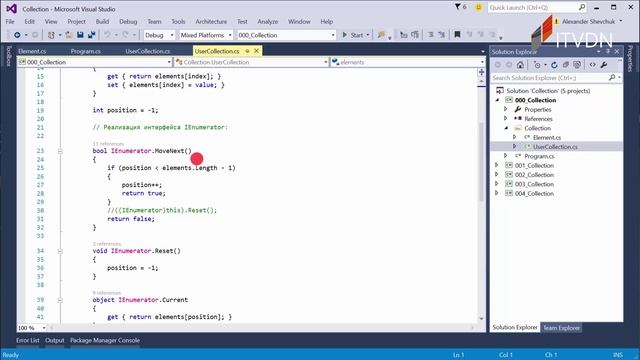Open the Architecture menu
The image size is (640, 360).
pyautogui.click(x=211, y=22)
